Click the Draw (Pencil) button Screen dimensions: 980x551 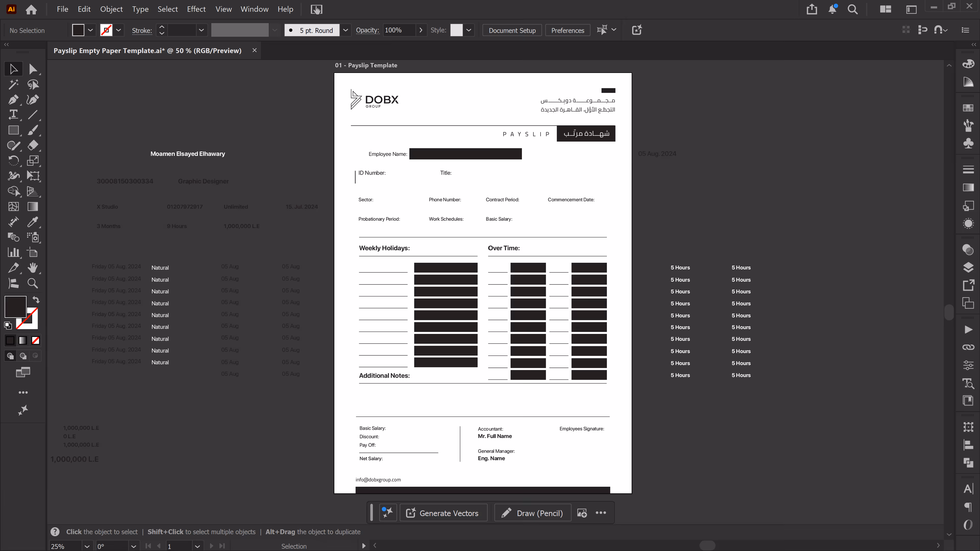pos(533,513)
